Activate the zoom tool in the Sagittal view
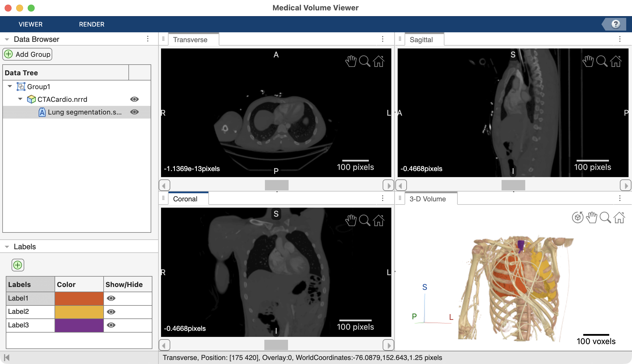 click(x=602, y=61)
